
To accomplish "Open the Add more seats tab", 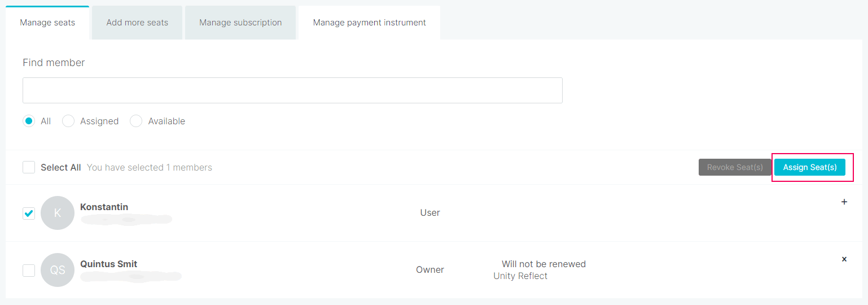I will (137, 23).
